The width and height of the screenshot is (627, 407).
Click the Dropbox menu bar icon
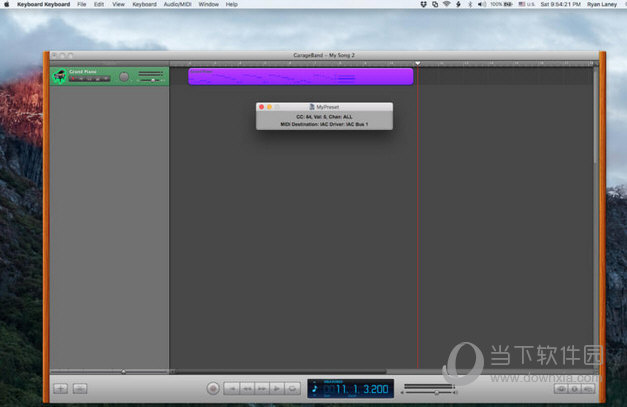[x=423, y=4]
